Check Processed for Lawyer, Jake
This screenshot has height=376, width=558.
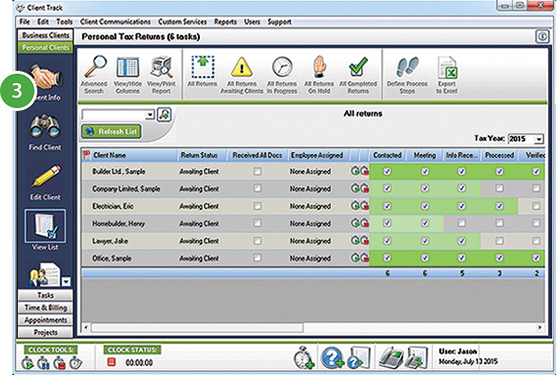[500, 241]
